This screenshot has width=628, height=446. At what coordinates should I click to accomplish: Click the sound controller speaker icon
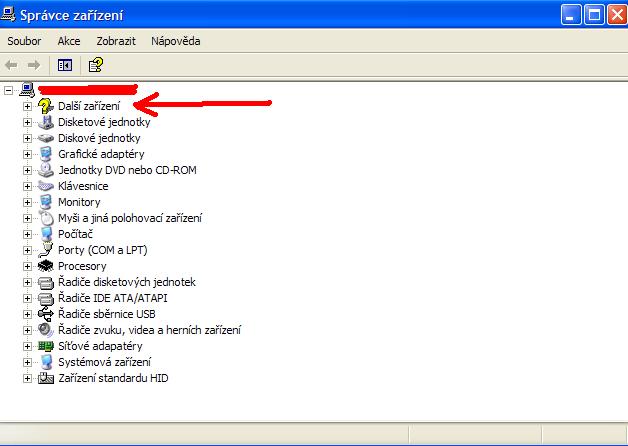pos(46,330)
